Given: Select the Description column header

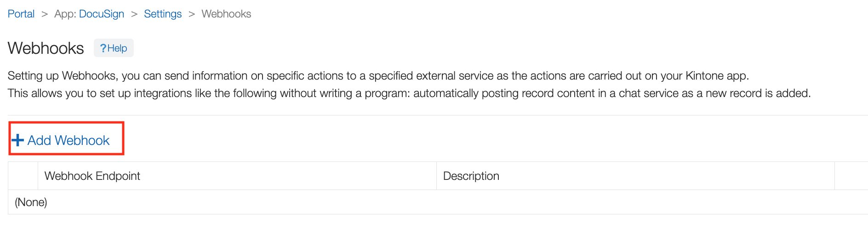Looking at the screenshot, I should [471, 176].
